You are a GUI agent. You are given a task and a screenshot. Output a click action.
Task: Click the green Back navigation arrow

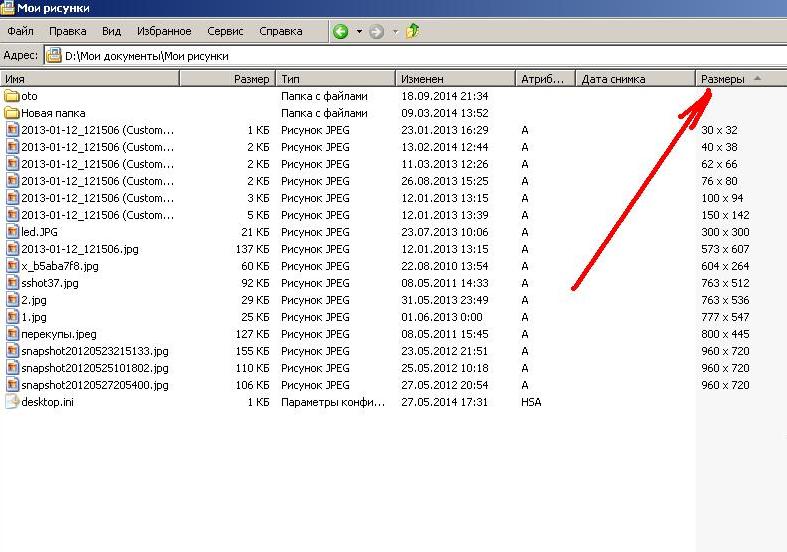point(340,31)
